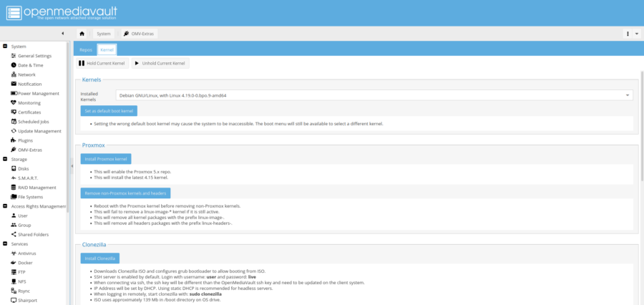The width and height of the screenshot is (644, 305).
Task: Click the main panel vertical scrollbar
Action: (642, 126)
